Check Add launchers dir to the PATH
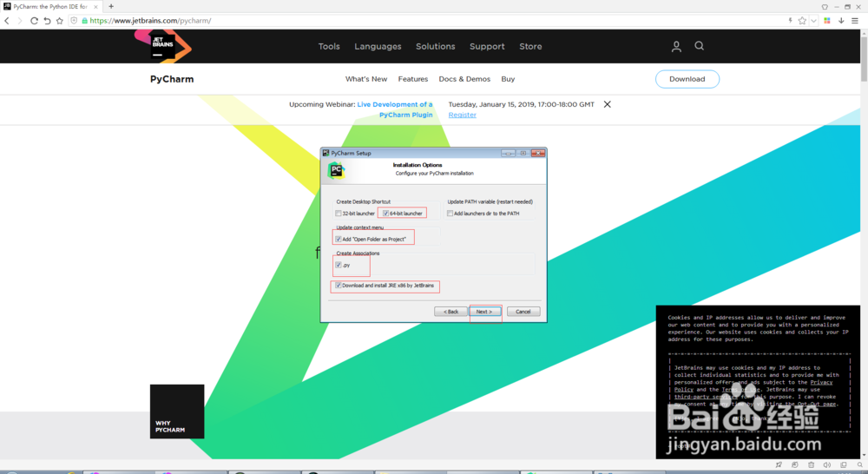 click(x=450, y=214)
